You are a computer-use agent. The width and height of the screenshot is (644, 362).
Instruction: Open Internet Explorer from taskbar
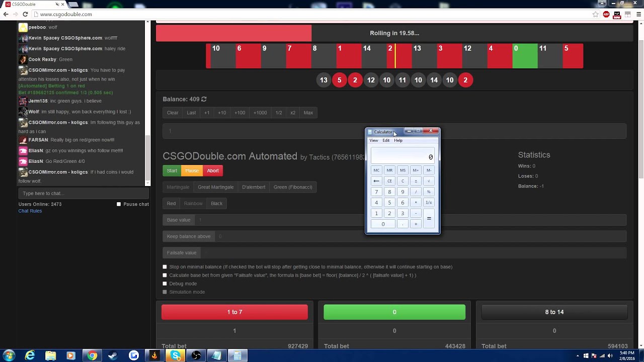click(x=30, y=355)
